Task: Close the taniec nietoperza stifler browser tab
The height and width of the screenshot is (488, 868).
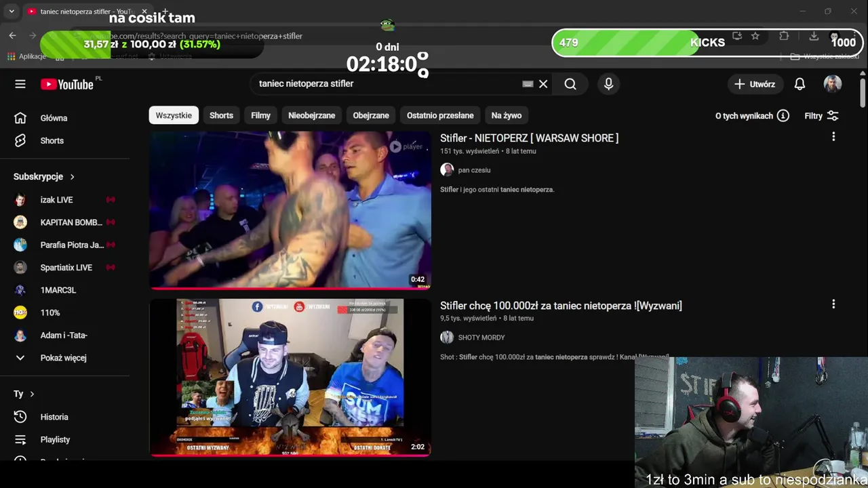Action: pyautogui.click(x=144, y=12)
